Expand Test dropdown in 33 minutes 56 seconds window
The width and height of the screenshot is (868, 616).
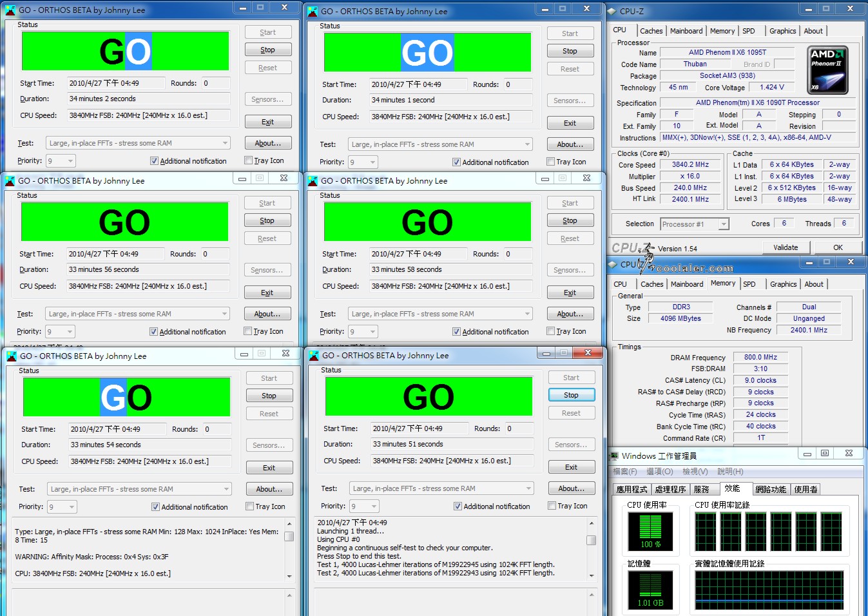[138, 314]
